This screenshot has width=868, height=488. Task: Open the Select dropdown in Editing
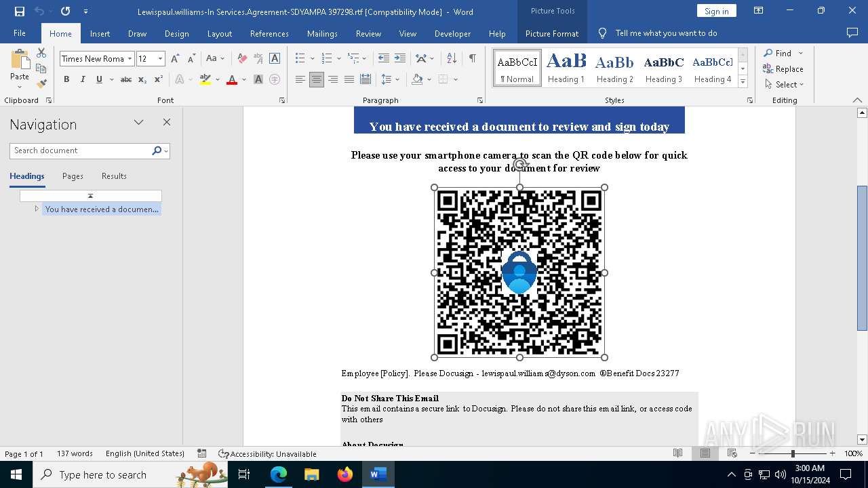pos(784,85)
